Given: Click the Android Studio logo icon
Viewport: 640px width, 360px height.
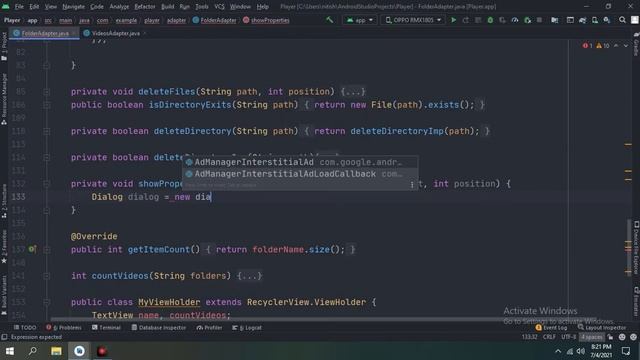Looking at the screenshot, I should 6,7.
